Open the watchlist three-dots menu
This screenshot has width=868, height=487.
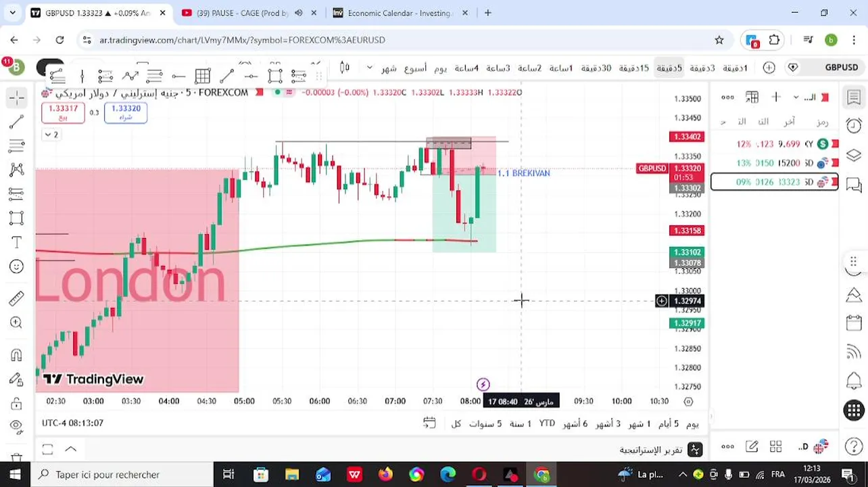tap(727, 97)
